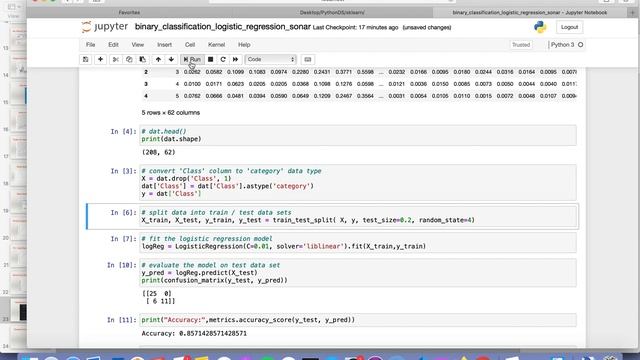Cut selected cells with scissors icon
Image resolution: width=640 pixels, height=360 pixels.
click(116, 59)
